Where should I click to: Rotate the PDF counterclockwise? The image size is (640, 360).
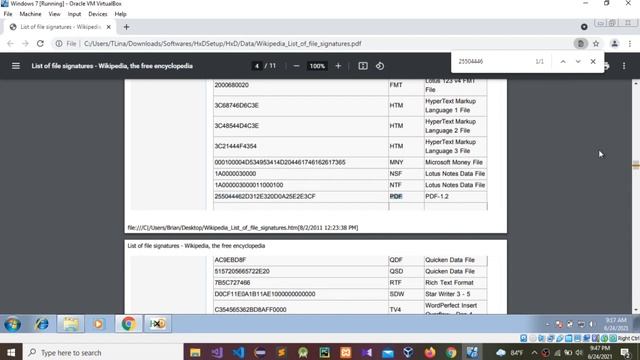pyautogui.click(x=380, y=66)
